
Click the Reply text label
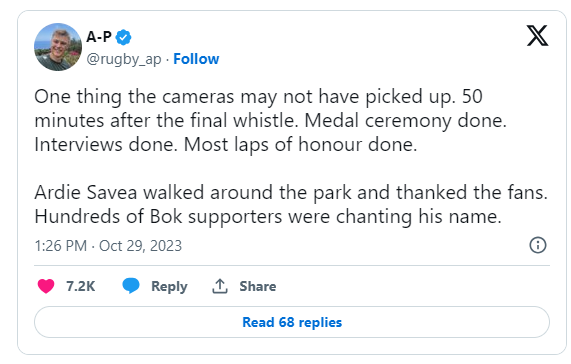(169, 286)
